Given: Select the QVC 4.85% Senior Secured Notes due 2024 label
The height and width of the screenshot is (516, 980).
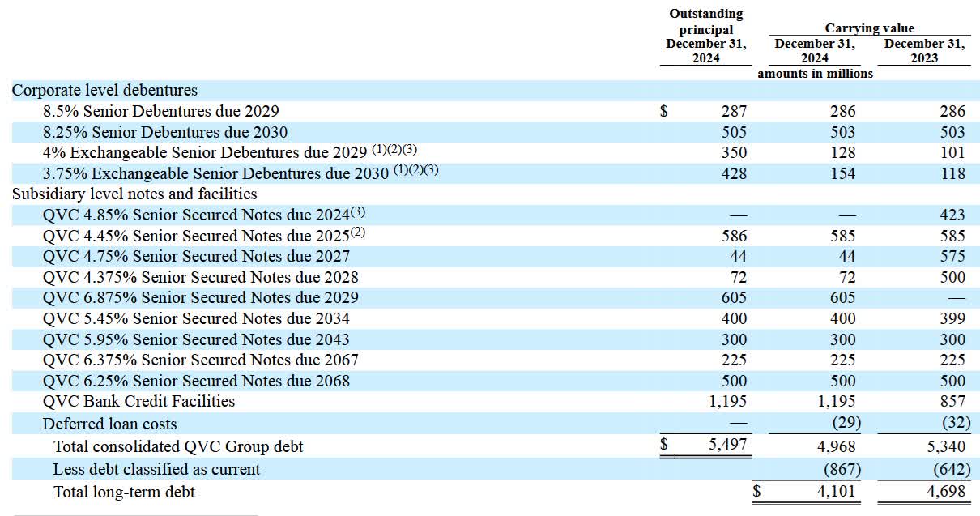Looking at the screenshot, I should [196, 215].
